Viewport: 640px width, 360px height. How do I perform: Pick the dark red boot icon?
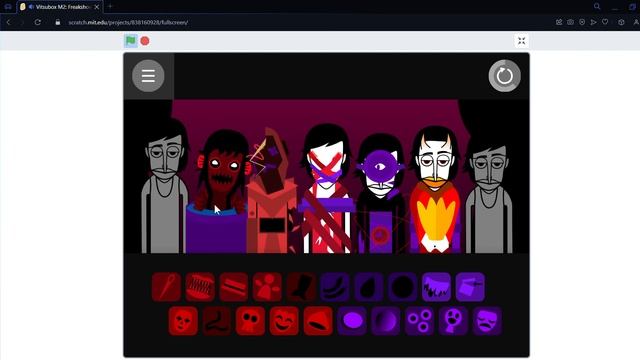tap(301, 287)
